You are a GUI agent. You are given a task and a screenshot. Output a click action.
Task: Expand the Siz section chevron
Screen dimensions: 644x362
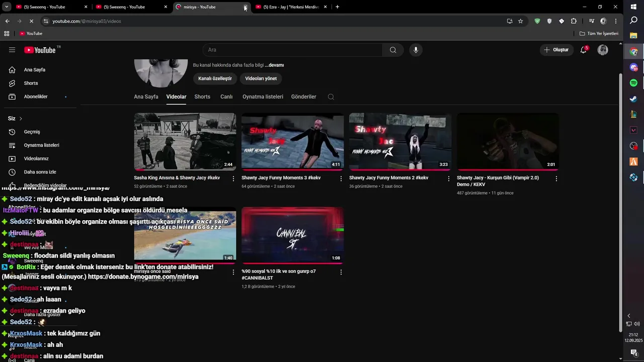(21, 119)
